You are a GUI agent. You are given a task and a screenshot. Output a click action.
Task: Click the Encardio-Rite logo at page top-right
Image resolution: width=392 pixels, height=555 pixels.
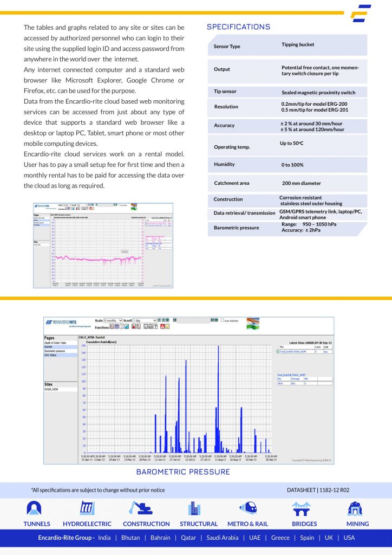pos(361,14)
